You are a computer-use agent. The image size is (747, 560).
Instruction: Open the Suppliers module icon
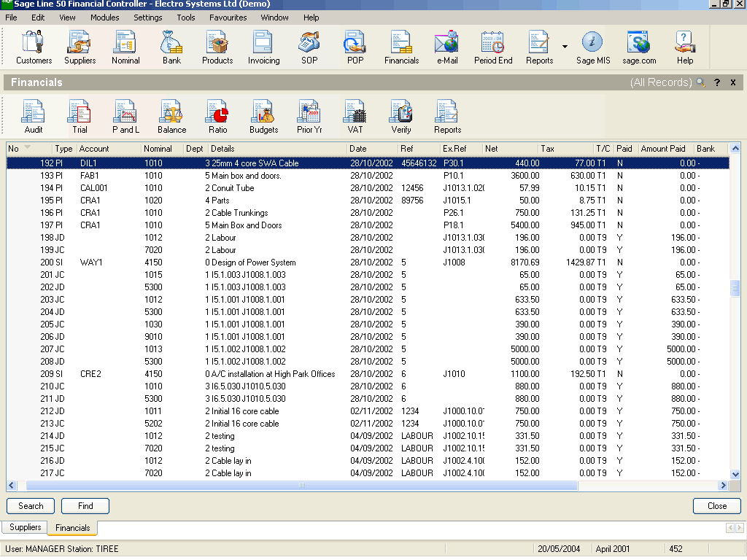tap(80, 47)
